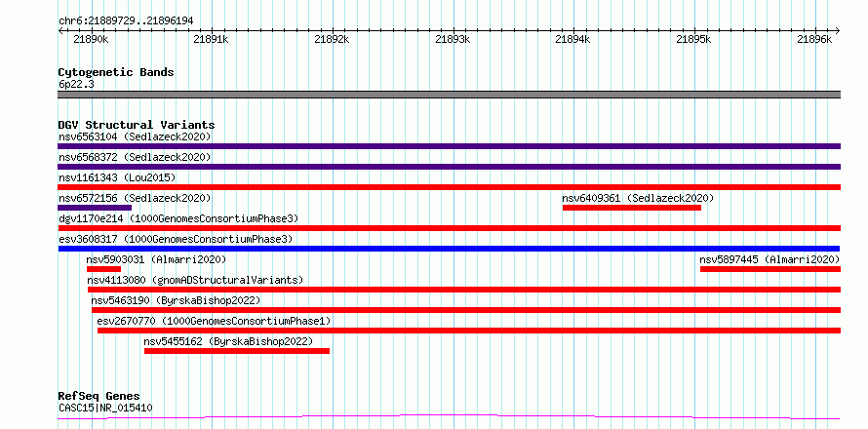Select the purple nsv6563104 variant bar
This screenshot has height=429, width=868.
449,146
